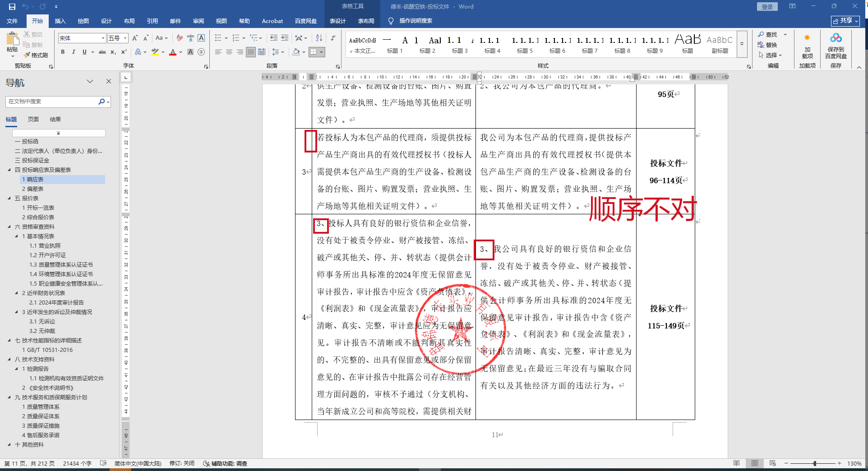
Task: Switch to the 插入 (Insert) ribbon tab
Action: click(60, 21)
